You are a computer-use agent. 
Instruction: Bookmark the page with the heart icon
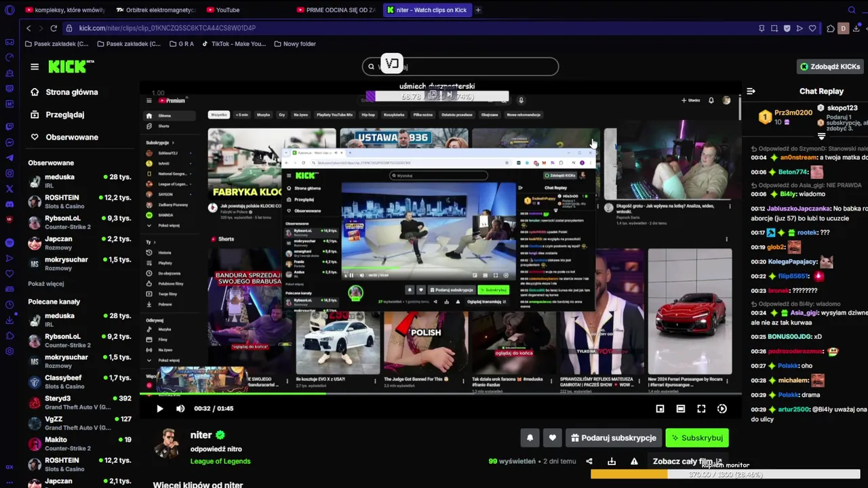[812, 28]
